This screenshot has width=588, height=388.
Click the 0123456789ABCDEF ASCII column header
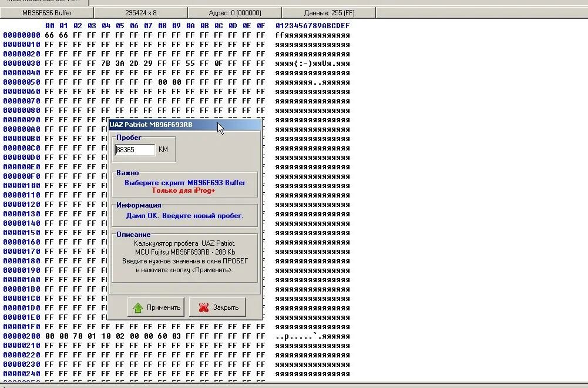313,26
